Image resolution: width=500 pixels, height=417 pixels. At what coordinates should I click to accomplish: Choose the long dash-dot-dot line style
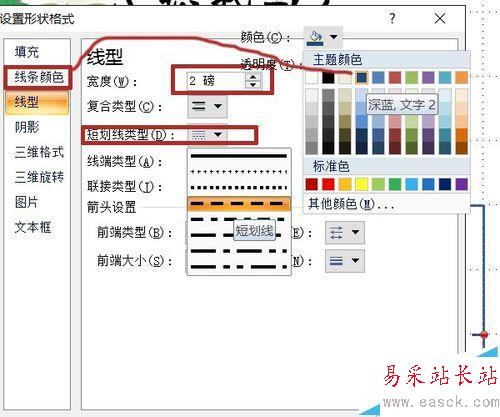click(239, 267)
